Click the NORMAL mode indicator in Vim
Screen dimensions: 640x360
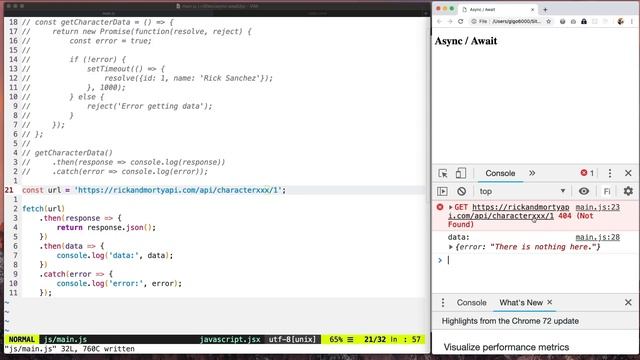tap(22, 339)
